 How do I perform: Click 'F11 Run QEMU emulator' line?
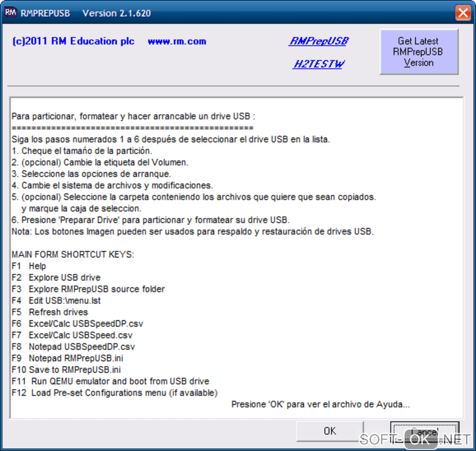pos(111,381)
